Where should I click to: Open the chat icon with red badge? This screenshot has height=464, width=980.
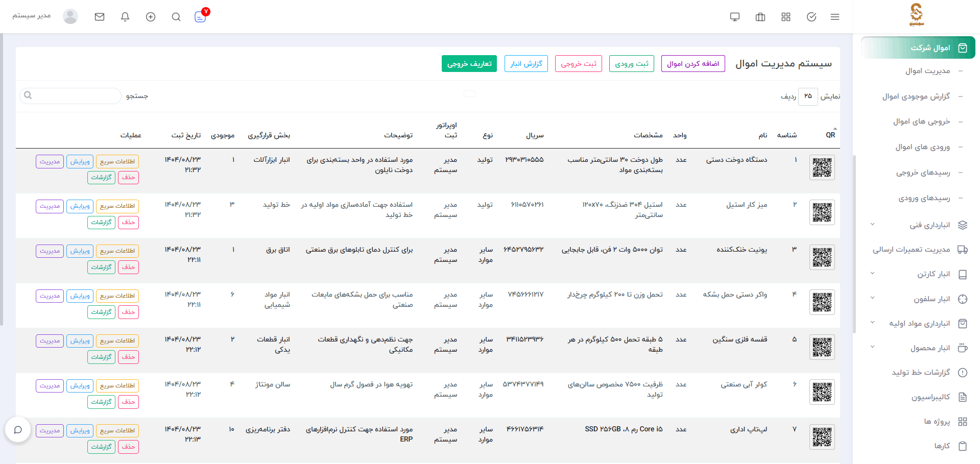pos(201,16)
